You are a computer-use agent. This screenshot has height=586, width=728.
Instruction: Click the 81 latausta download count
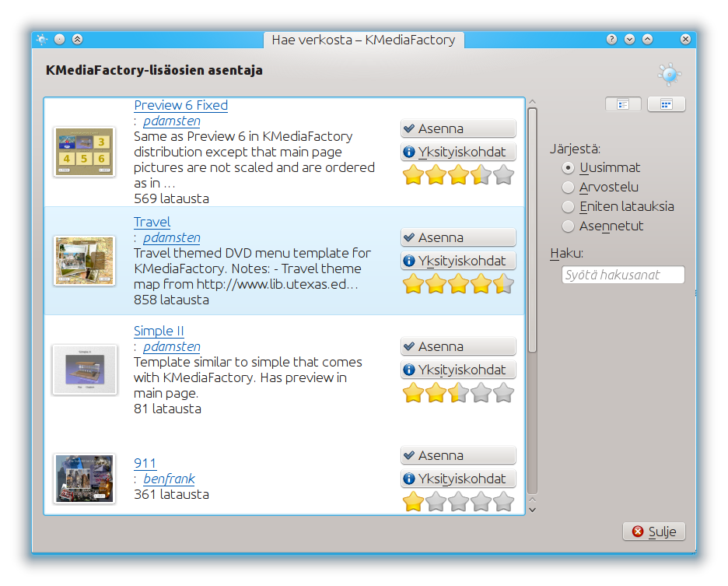point(167,409)
